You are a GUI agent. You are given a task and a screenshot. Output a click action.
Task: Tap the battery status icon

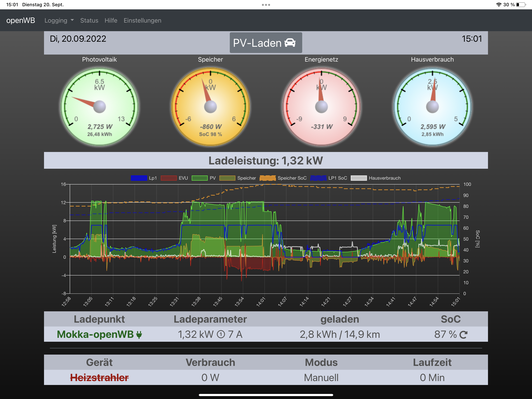521,4
